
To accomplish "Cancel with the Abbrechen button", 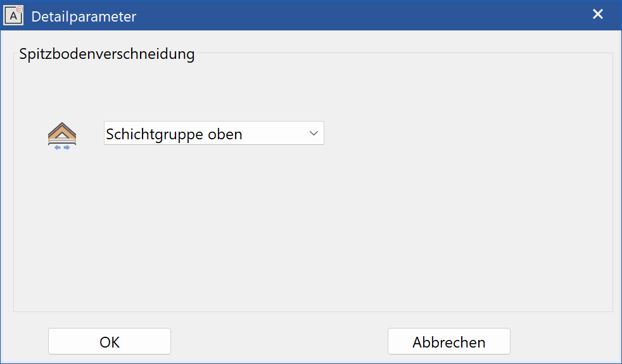I will tap(449, 341).
